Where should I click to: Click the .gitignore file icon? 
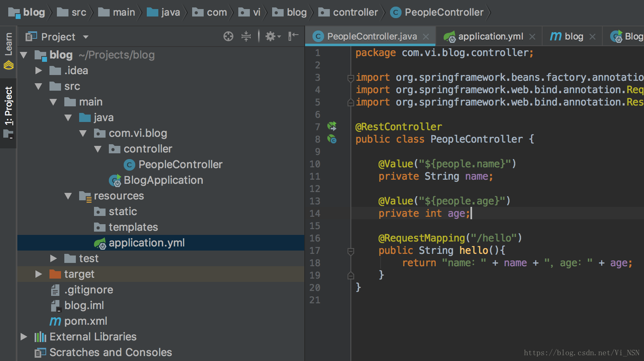click(55, 290)
